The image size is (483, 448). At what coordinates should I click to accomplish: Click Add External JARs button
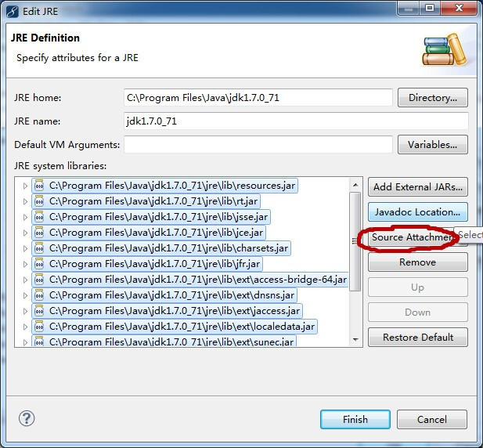click(x=417, y=186)
